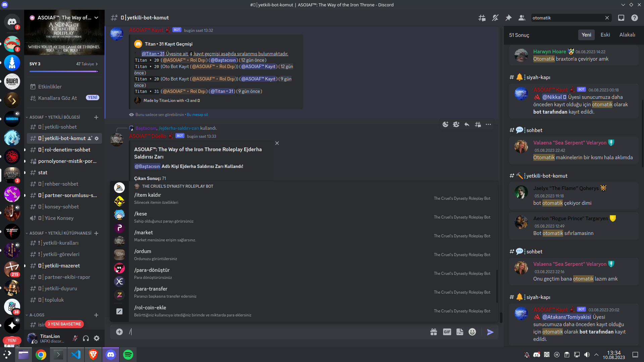Viewport: 644px width, 362px height.
Task: Deafen audio with the headphone icon
Action: (x=86, y=338)
